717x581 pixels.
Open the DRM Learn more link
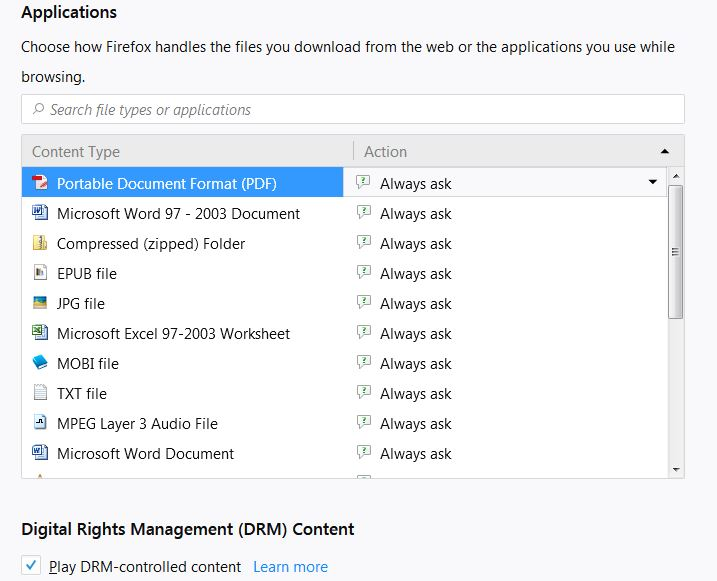(x=290, y=567)
